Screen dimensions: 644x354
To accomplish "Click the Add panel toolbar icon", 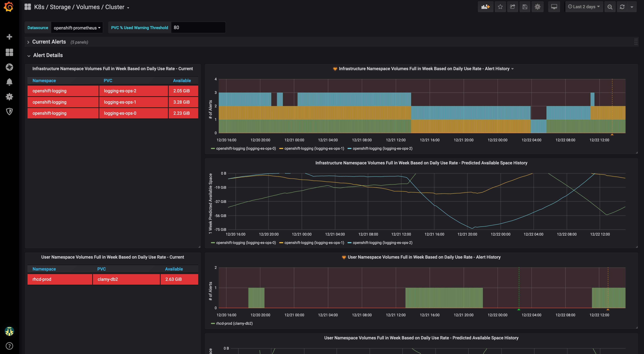I will (x=485, y=7).
